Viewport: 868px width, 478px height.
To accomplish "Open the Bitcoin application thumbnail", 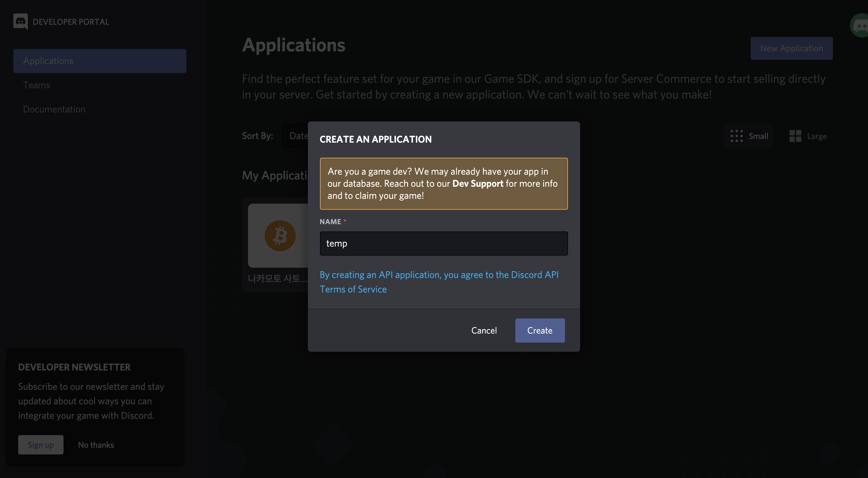I will [x=278, y=236].
